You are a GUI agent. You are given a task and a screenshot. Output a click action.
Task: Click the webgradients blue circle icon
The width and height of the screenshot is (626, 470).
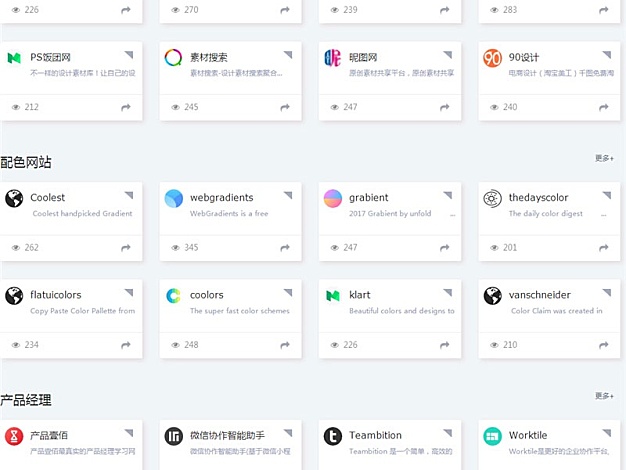point(173,198)
